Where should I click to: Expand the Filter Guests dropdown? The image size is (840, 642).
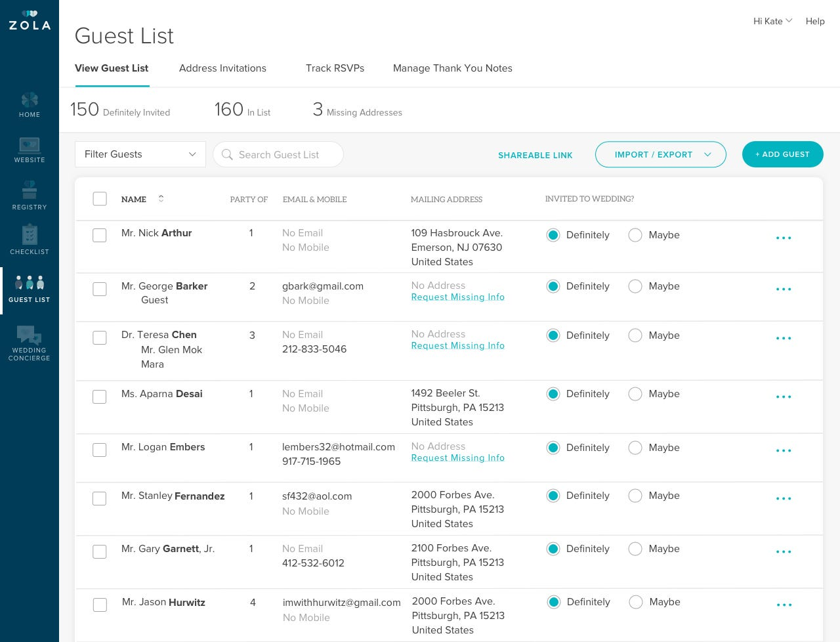(140, 154)
